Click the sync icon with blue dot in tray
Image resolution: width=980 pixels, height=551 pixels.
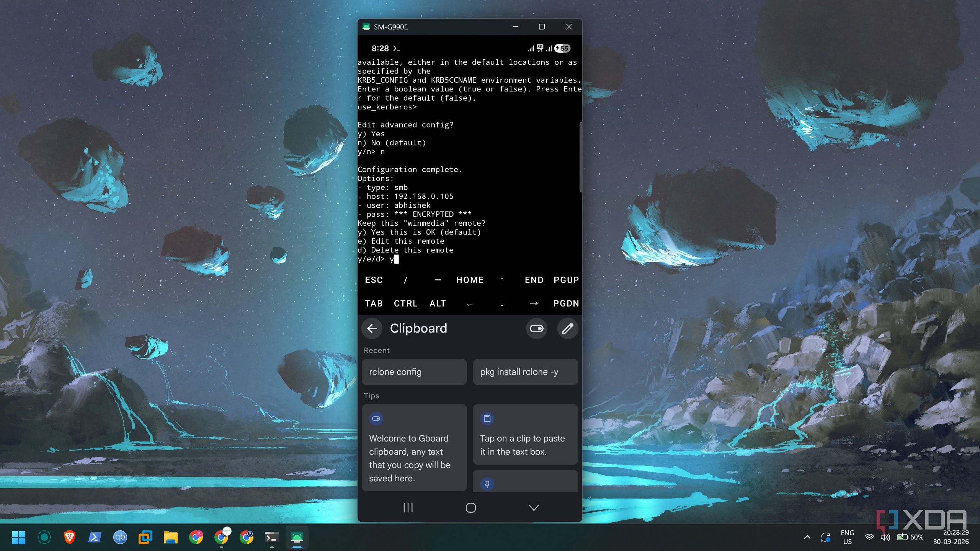tap(826, 537)
